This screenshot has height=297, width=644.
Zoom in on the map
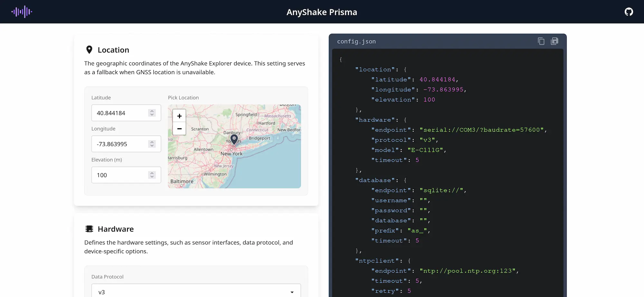tap(179, 116)
